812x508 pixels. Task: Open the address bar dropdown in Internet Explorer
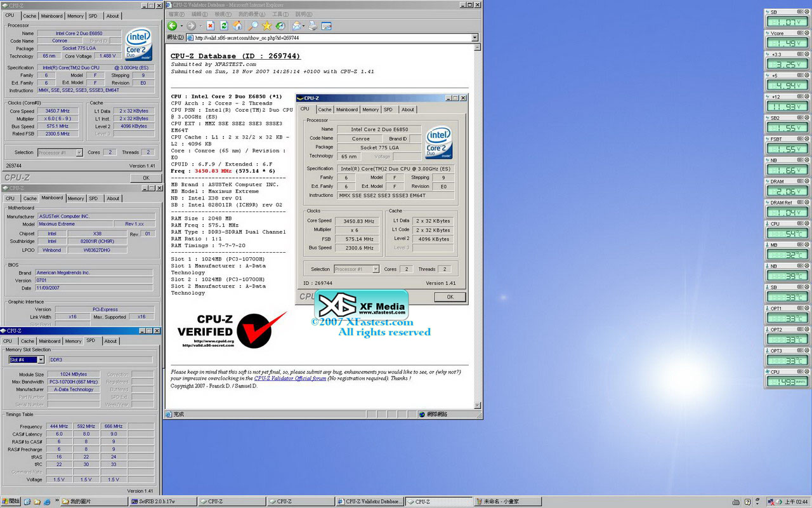[475, 37]
